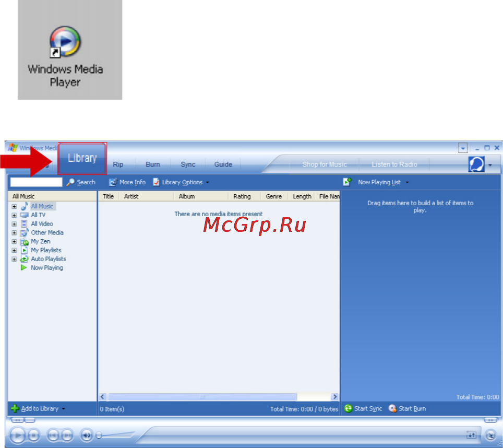This screenshot has height=448, width=503.
Task: Expand the My Playlists tree node
Action: tap(14, 250)
